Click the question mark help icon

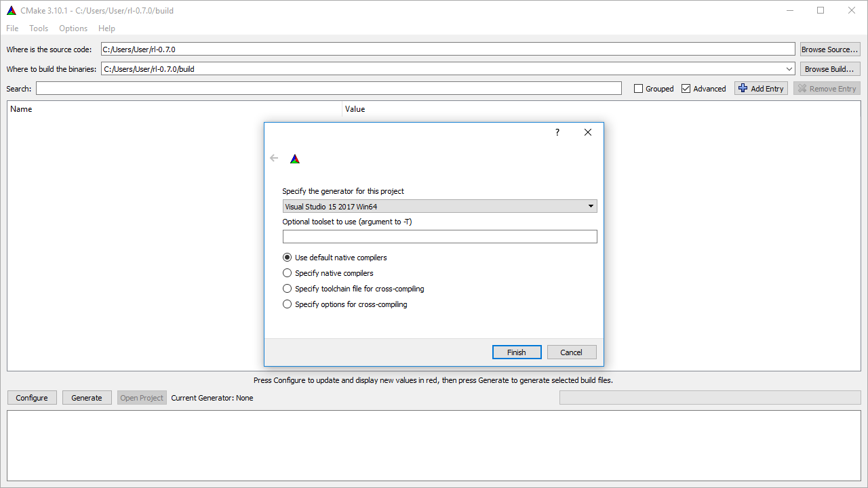click(557, 132)
